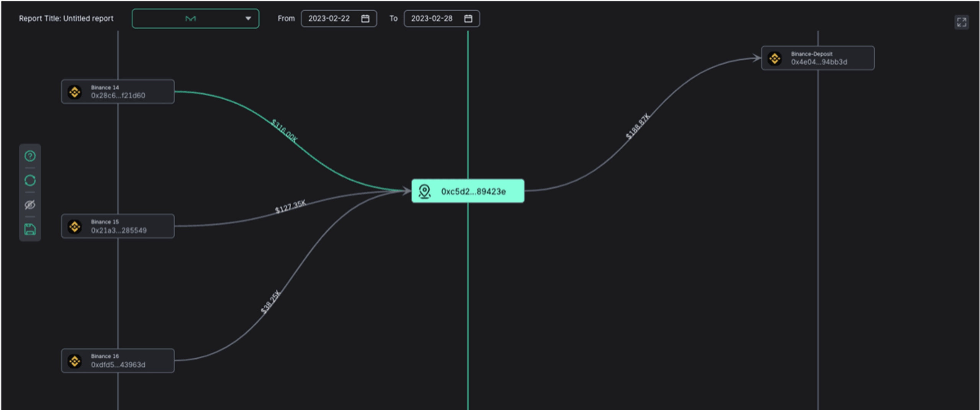Click the Binance logo on Binance 14

coord(75,92)
